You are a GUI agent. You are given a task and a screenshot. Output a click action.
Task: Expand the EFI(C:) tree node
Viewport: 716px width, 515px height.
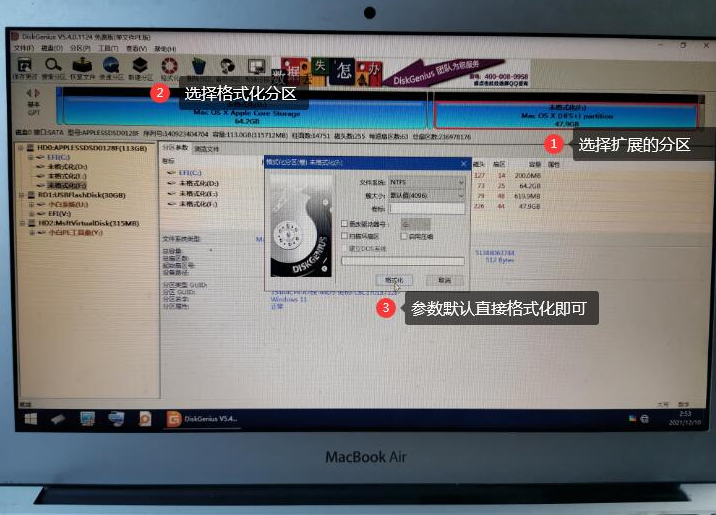click(x=31, y=157)
